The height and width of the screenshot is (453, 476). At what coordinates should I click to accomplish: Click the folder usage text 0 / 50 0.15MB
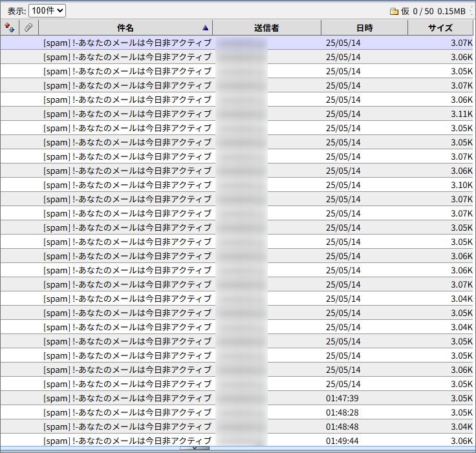[439, 11]
